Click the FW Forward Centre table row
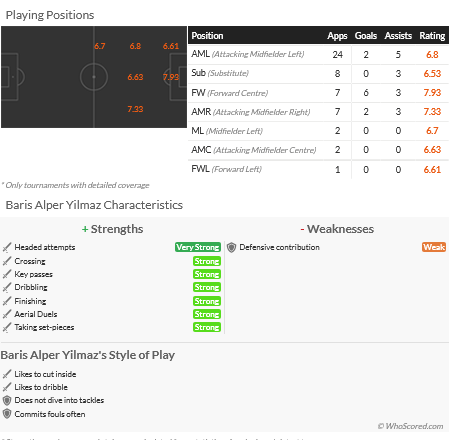 (318, 93)
